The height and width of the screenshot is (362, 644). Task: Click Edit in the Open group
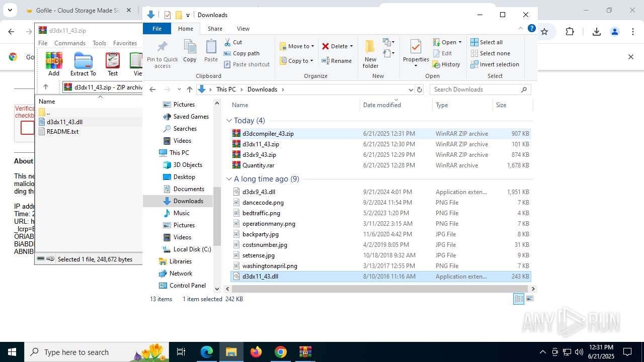point(442,53)
